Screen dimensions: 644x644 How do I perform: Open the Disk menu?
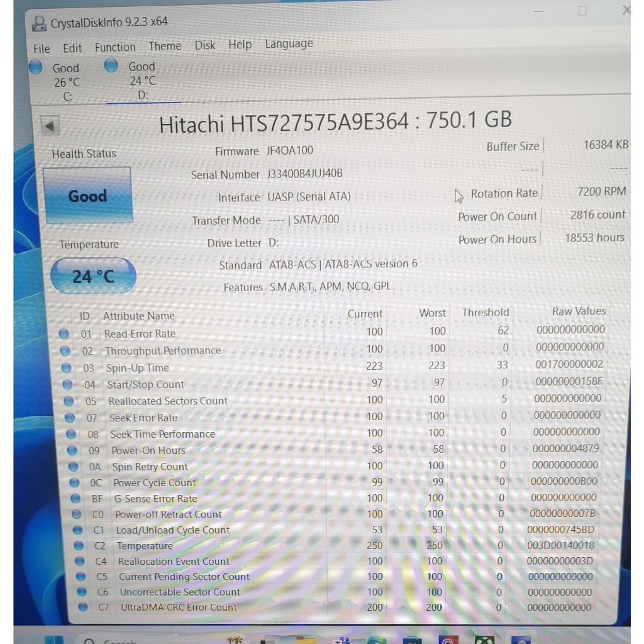pyautogui.click(x=205, y=45)
